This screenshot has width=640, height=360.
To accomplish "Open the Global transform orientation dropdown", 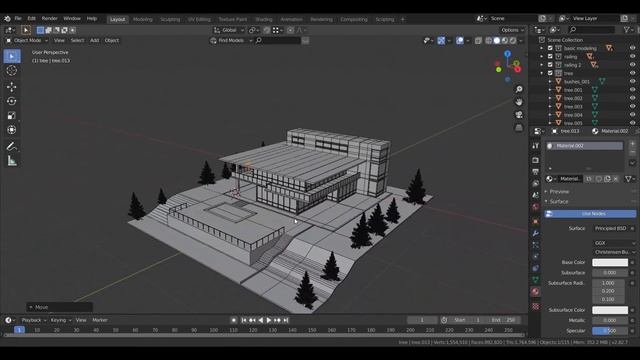I will [x=229, y=30].
